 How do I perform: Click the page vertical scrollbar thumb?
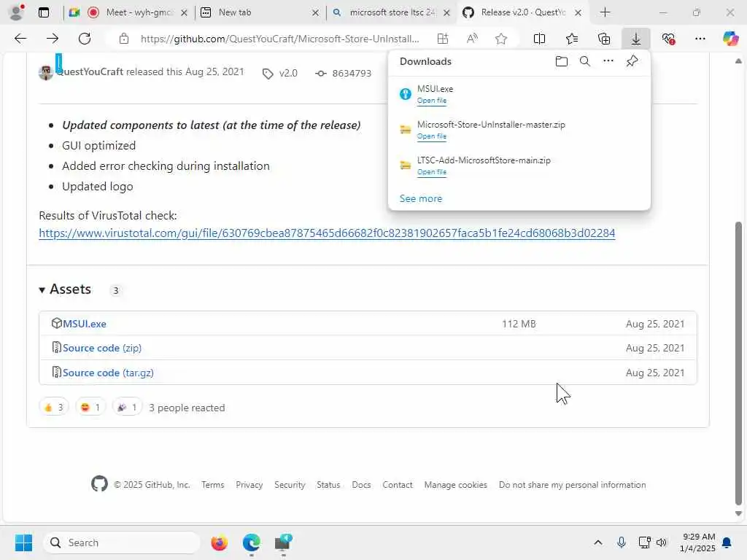[738, 363]
